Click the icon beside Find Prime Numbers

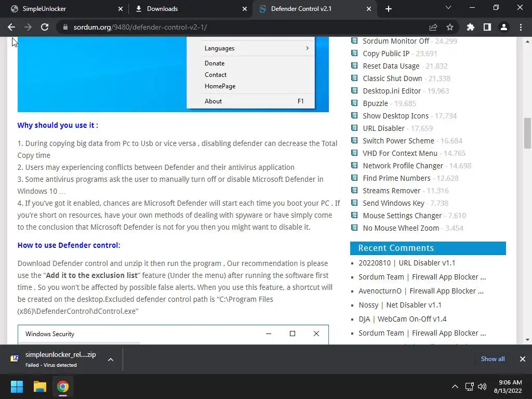click(354, 178)
